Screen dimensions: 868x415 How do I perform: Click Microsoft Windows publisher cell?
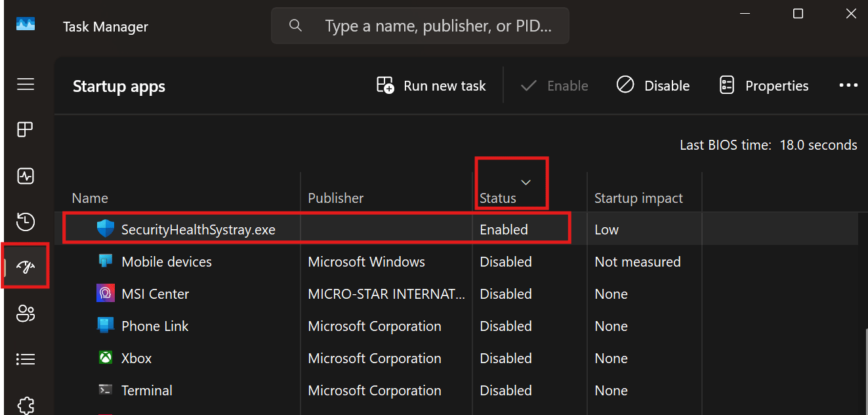366,261
